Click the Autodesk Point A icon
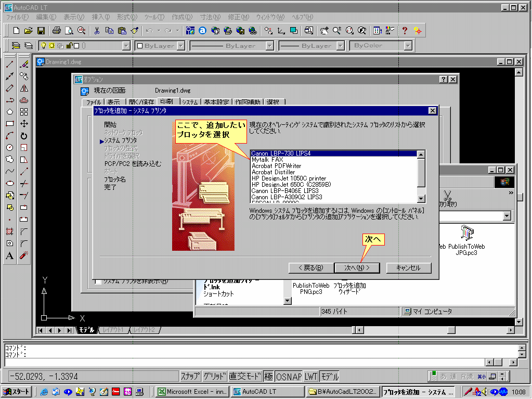 tap(202, 31)
